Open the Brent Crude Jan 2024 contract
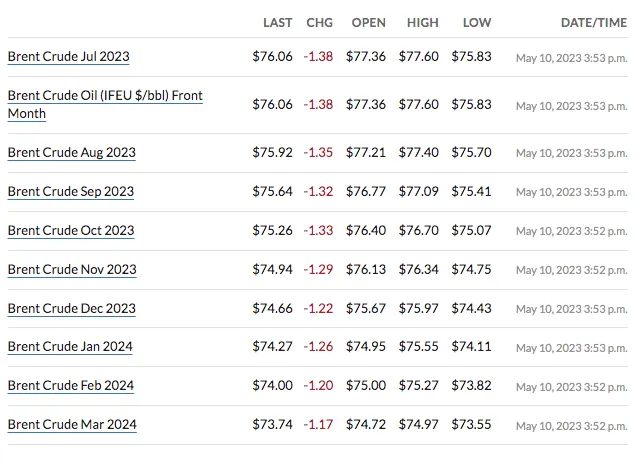 (70, 347)
